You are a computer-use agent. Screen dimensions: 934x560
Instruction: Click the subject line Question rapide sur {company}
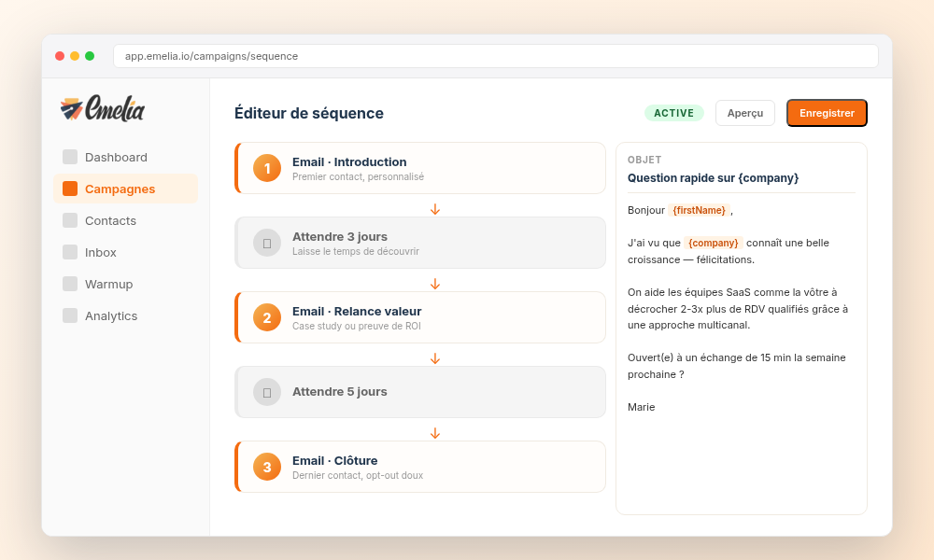(x=713, y=178)
